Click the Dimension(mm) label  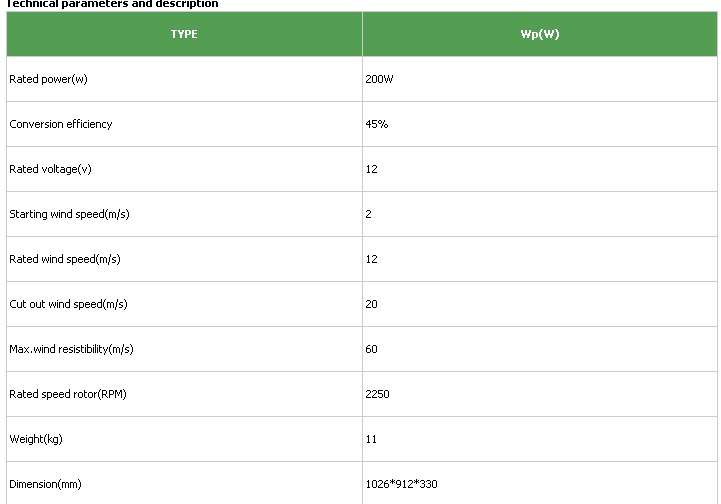coord(46,485)
